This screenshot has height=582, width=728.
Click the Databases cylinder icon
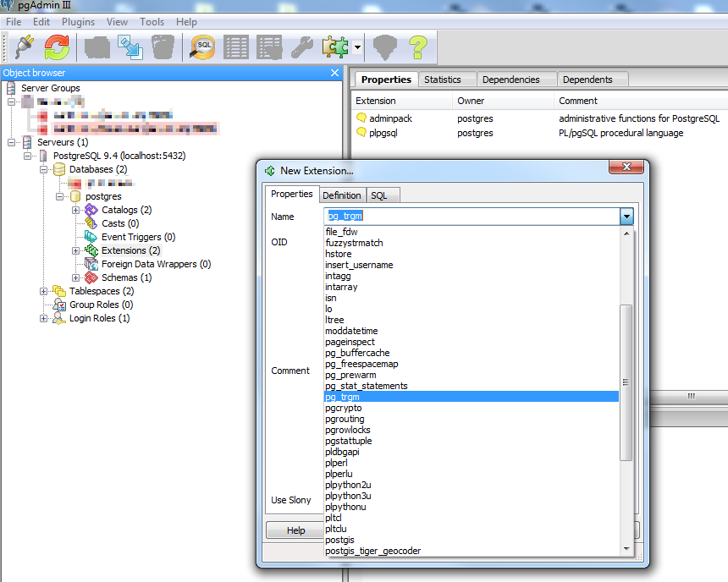[59, 169]
